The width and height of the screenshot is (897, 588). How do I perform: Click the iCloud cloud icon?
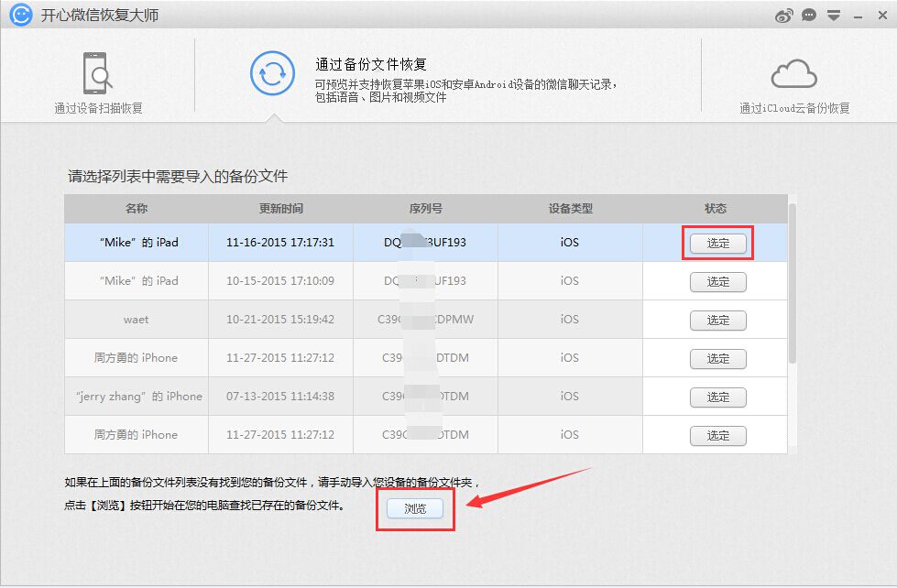coord(793,73)
